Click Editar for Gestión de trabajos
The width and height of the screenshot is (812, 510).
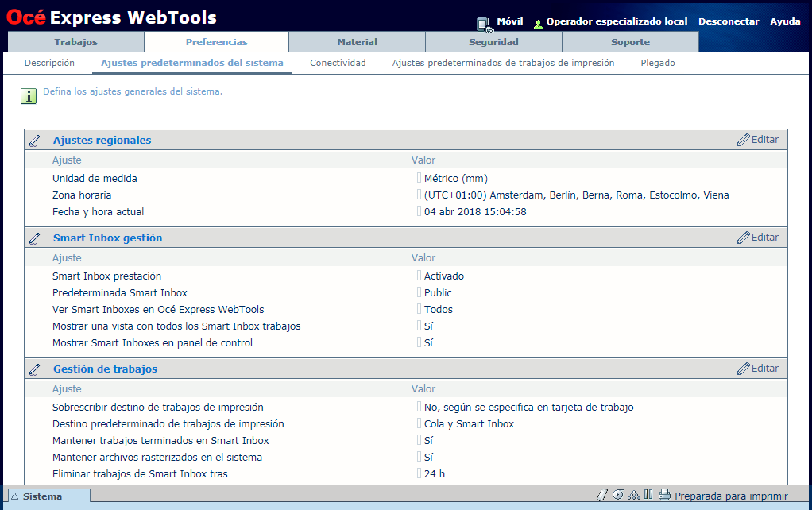click(758, 369)
